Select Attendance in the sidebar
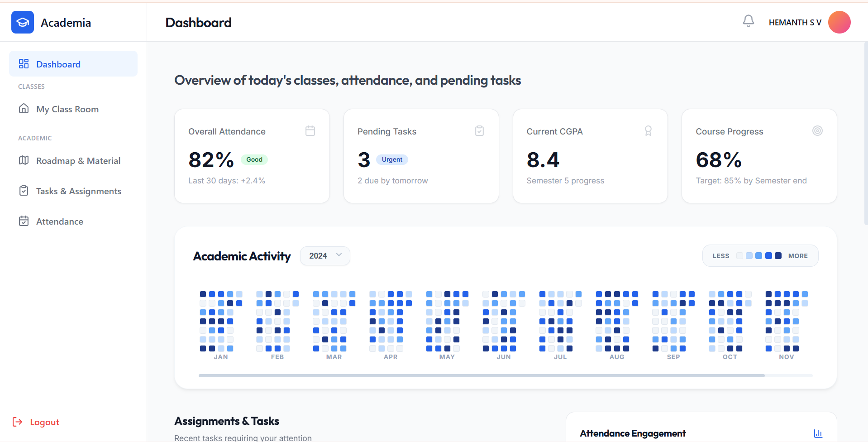 pos(59,221)
